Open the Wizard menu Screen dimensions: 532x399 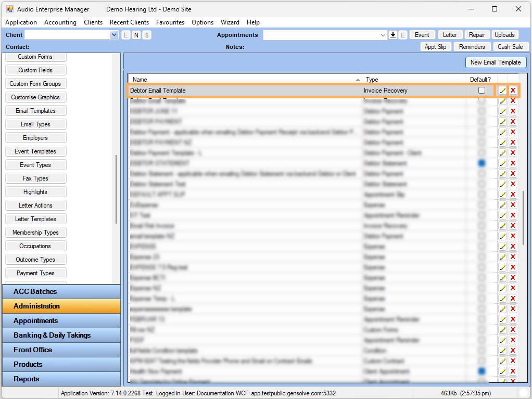(x=230, y=22)
